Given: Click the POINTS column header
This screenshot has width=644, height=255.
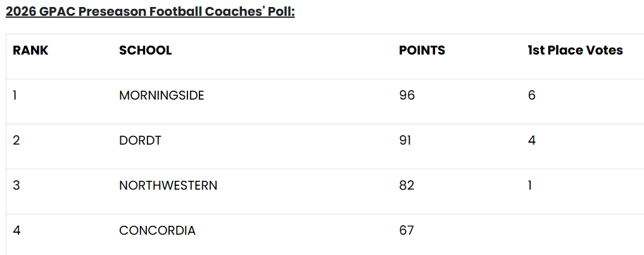Looking at the screenshot, I should point(422,50).
